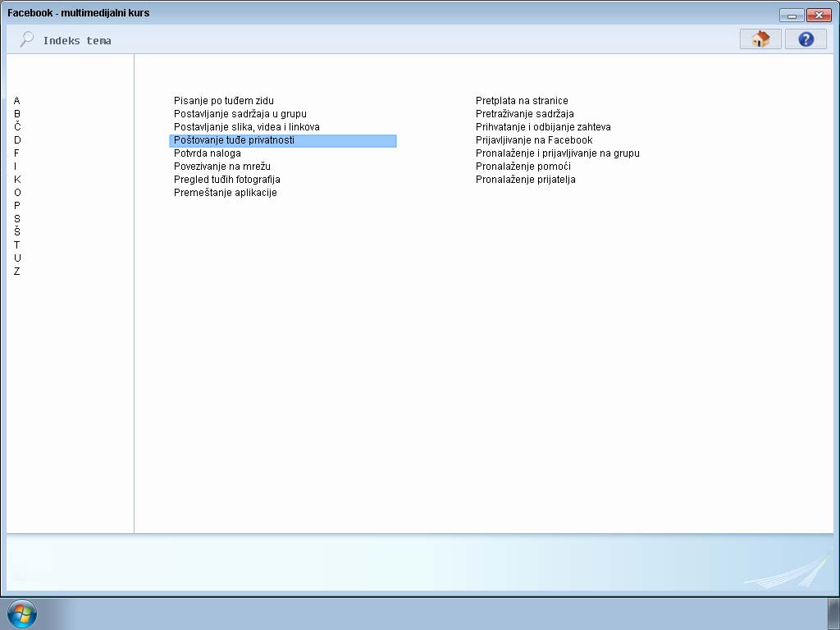Open help with the question mark icon
Image resolution: width=840 pixels, height=630 pixels.
point(805,39)
